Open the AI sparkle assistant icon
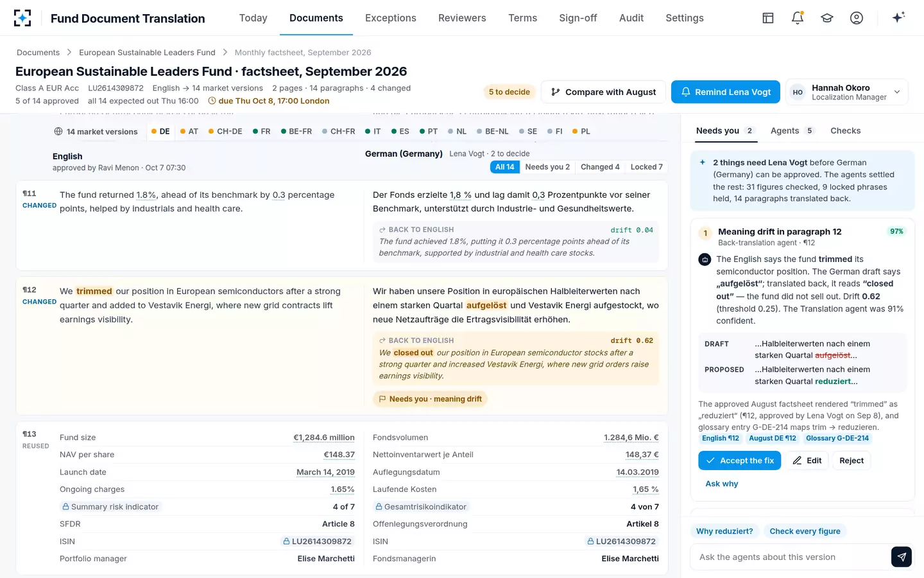This screenshot has height=578, width=924. [898, 17]
